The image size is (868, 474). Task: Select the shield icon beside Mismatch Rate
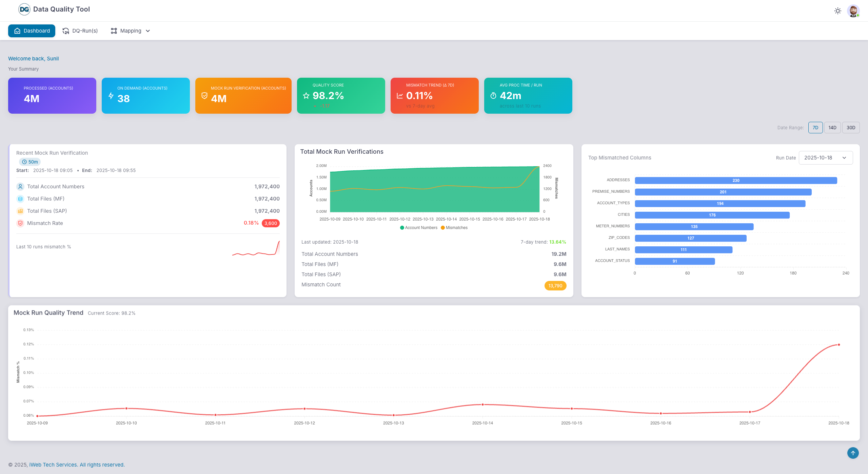coord(20,223)
